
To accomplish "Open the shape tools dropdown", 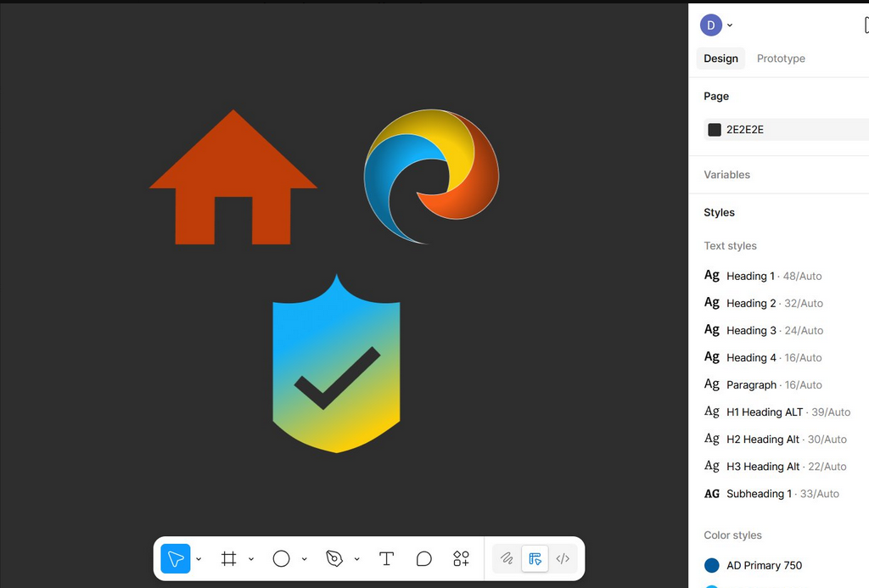I will [305, 559].
